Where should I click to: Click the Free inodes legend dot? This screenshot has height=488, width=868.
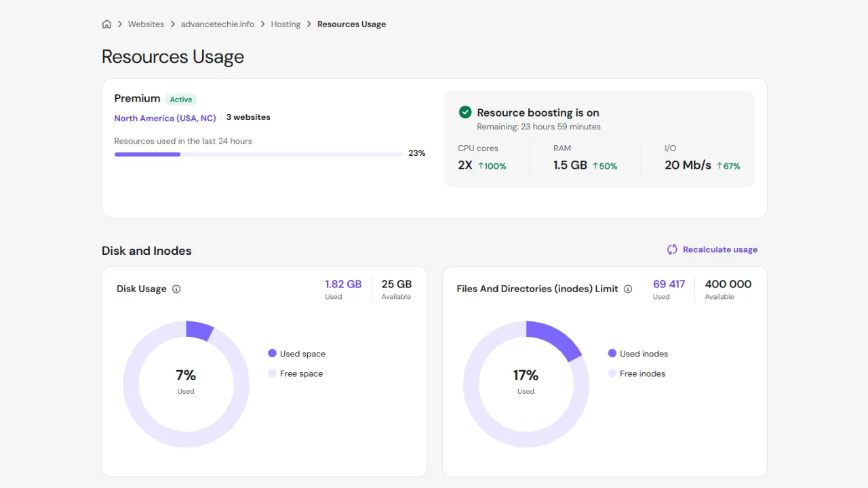click(613, 373)
